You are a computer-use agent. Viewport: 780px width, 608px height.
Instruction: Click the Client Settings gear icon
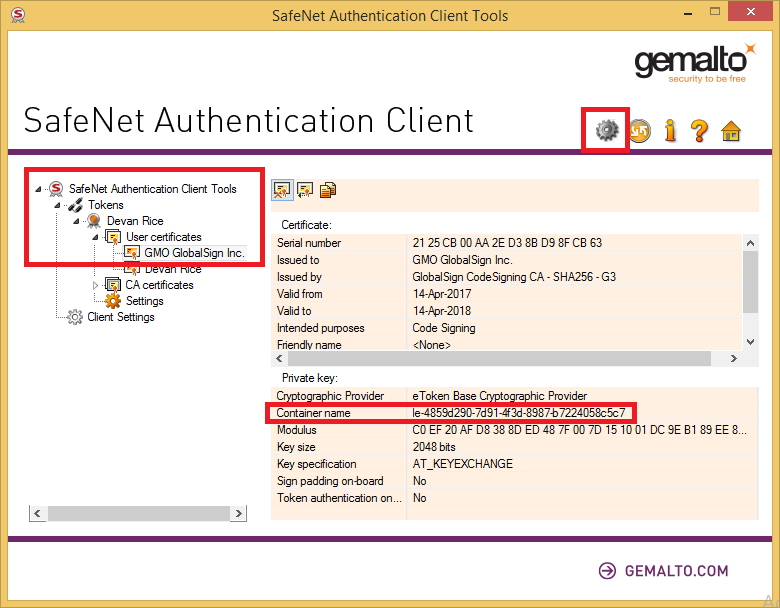(75, 317)
